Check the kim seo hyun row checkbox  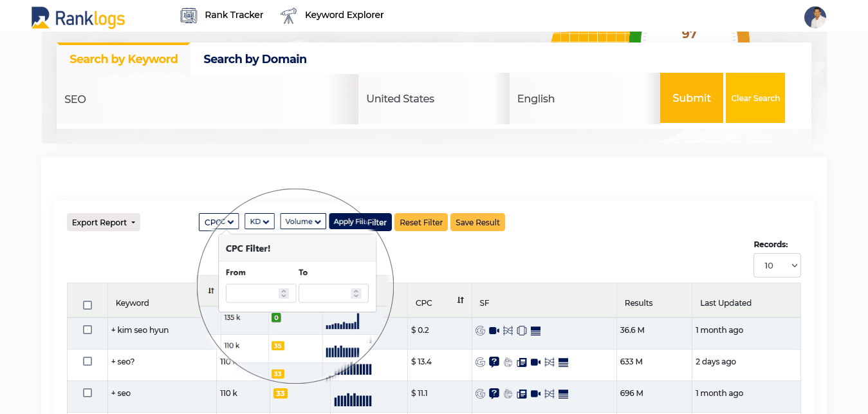point(88,330)
